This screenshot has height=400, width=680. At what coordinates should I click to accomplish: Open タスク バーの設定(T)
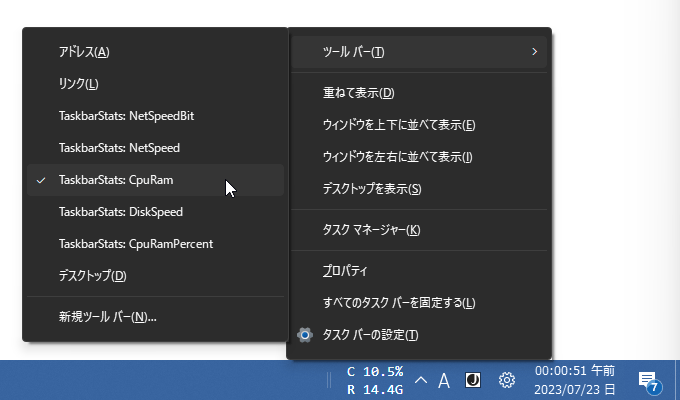(x=419, y=335)
